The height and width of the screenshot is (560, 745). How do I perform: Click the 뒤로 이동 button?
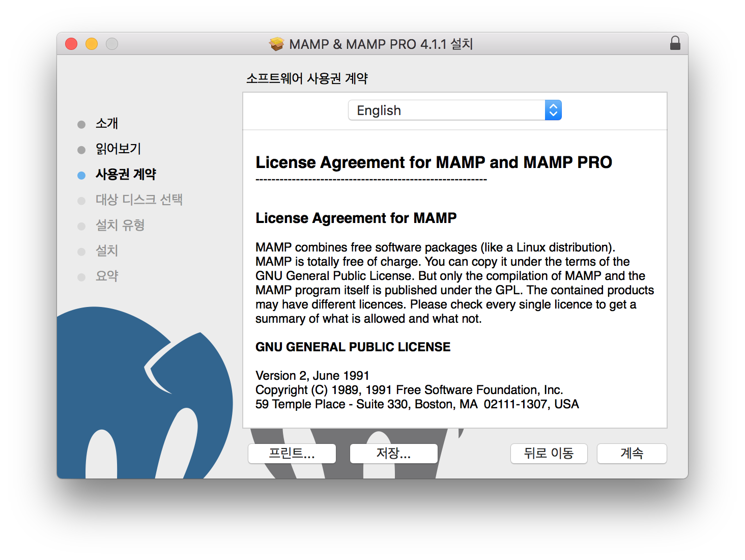[549, 453]
